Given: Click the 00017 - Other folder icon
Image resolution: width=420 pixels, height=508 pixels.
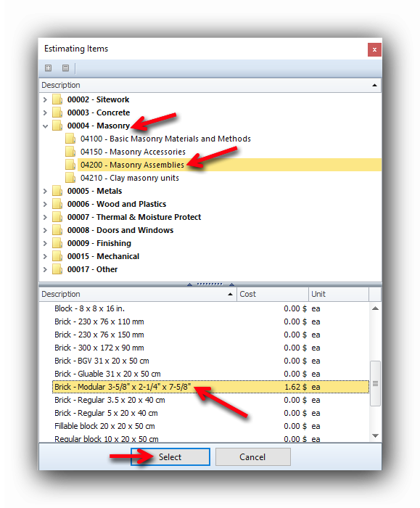Looking at the screenshot, I should 57,269.
